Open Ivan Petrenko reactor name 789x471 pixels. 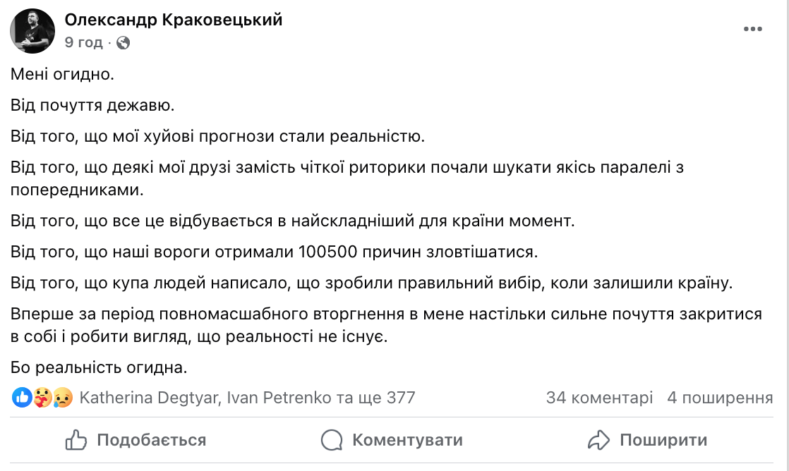[279, 398]
